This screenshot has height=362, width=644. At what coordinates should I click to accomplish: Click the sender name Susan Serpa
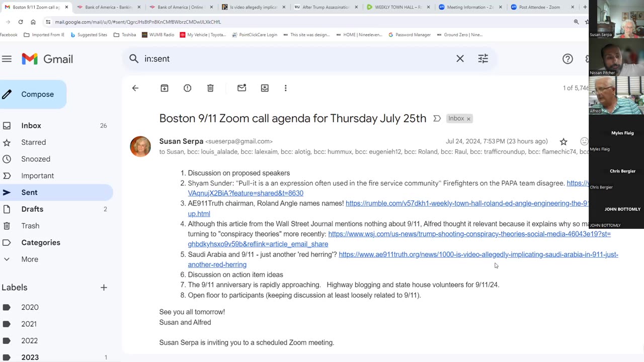(x=181, y=141)
